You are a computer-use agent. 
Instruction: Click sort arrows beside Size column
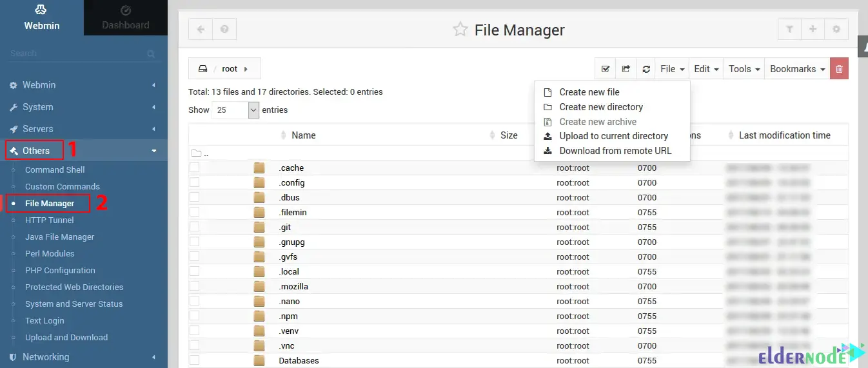click(x=492, y=135)
